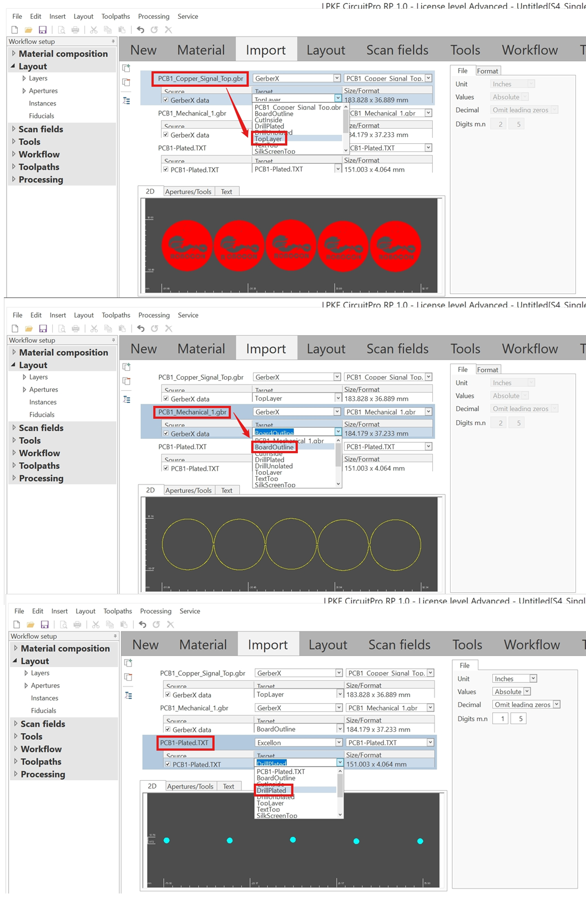Open the enabled Omit leading zeros dropdown
Image resolution: width=586 pixels, height=924 pixels.
[x=556, y=705]
